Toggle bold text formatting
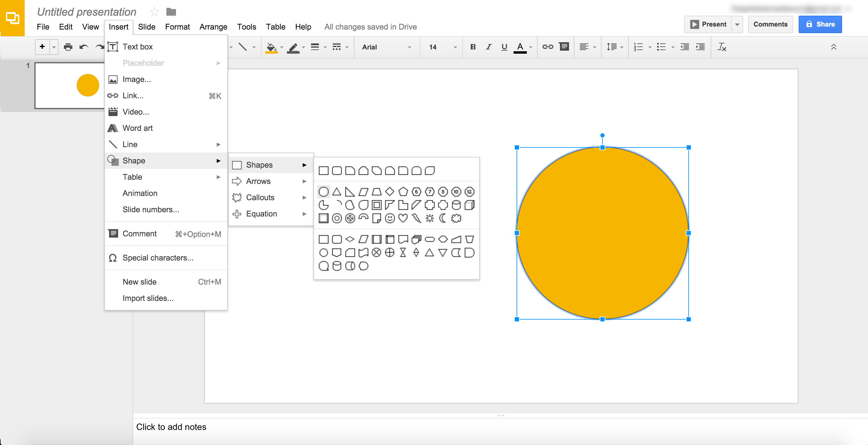The height and width of the screenshot is (445, 868). pos(473,47)
